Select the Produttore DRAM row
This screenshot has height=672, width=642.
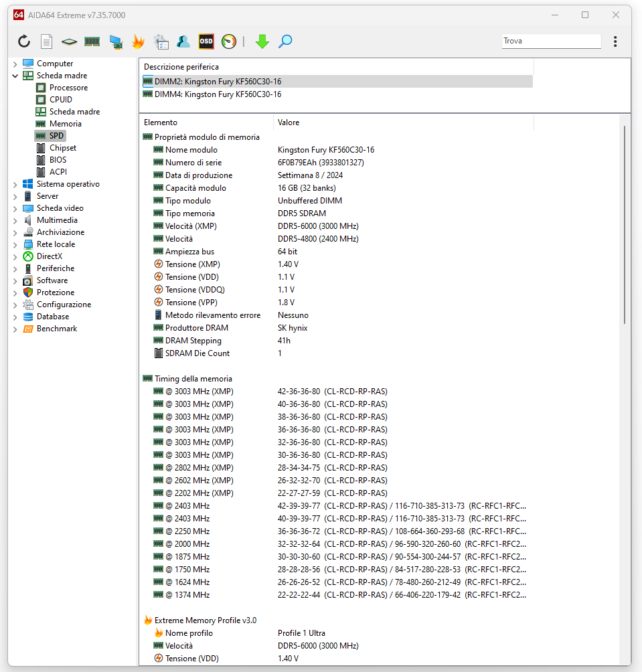[x=337, y=328]
